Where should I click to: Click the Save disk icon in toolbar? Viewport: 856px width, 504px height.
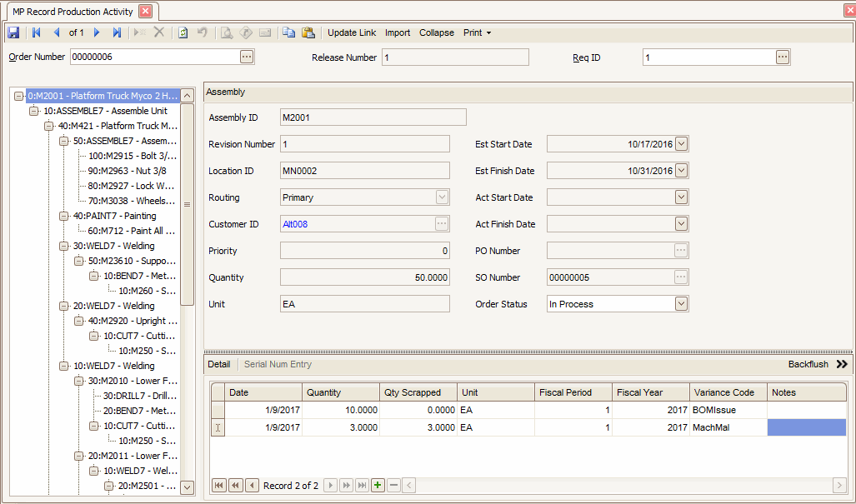(x=13, y=32)
